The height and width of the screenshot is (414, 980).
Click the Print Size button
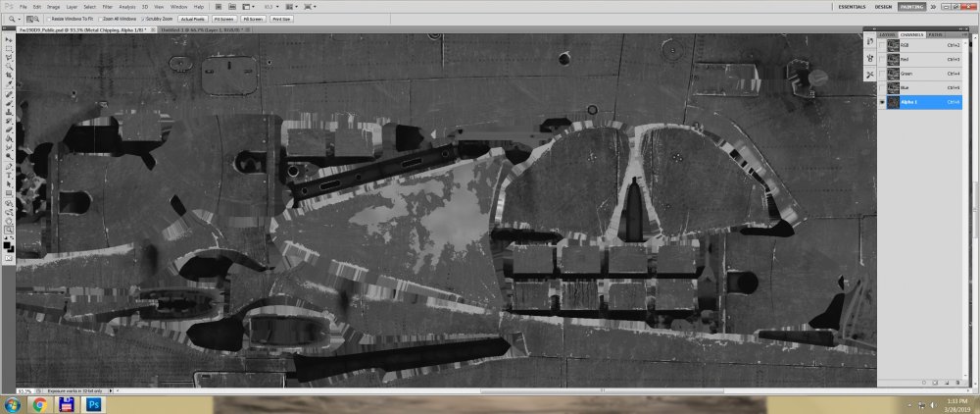coord(282,19)
